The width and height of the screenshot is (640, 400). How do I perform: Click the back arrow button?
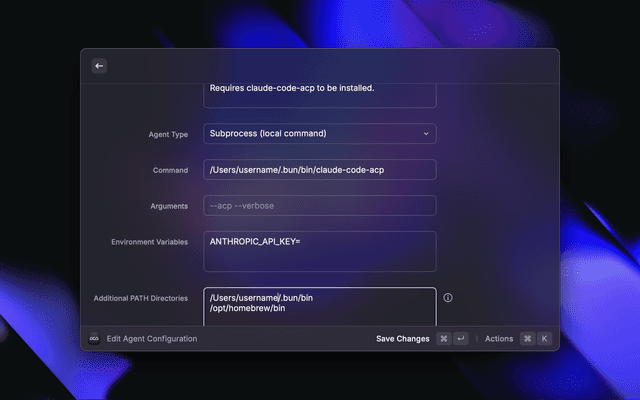(x=99, y=66)
